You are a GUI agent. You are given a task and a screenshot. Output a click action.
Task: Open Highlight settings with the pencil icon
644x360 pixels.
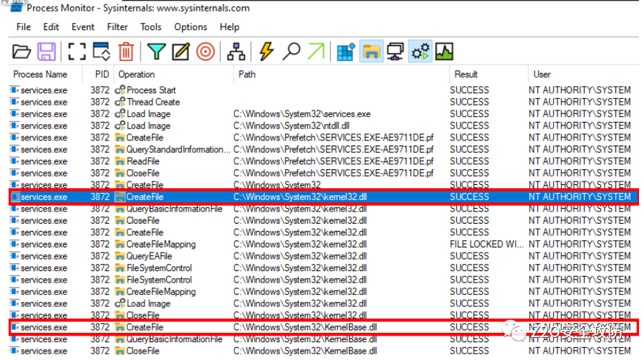pyautogui.click(x=181, y=52)
